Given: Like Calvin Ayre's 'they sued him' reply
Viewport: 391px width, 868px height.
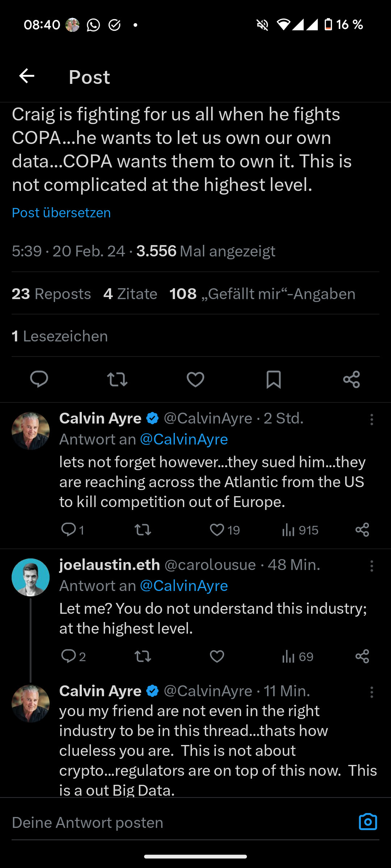Looking at the screenshot, I should [x=217, y=530].
